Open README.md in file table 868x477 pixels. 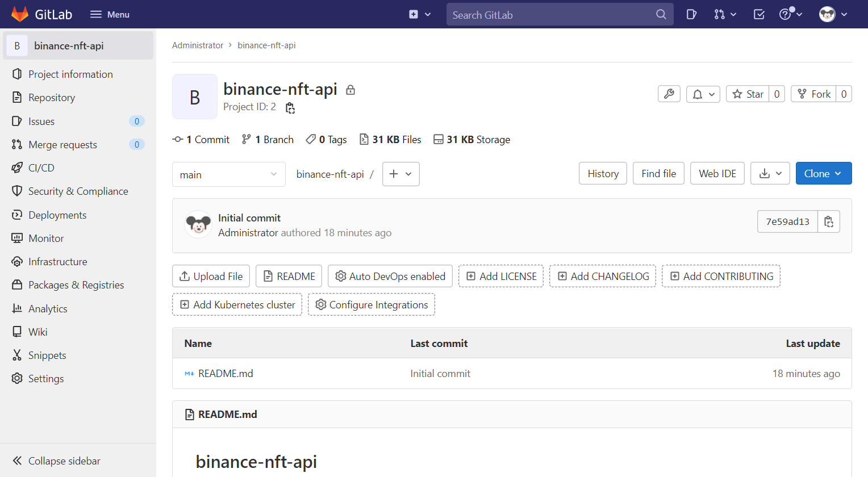[x=226, y=374]
